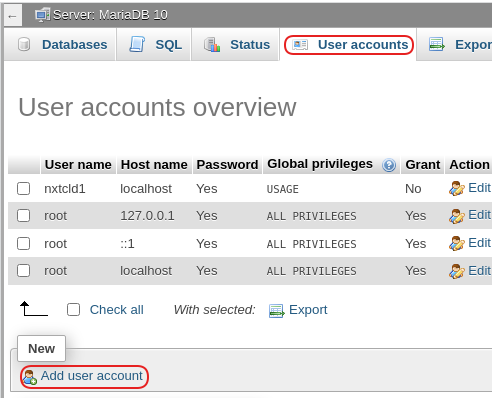Select the checkbox for root at 127.0.0.1
492x398 pixels.
24,216
